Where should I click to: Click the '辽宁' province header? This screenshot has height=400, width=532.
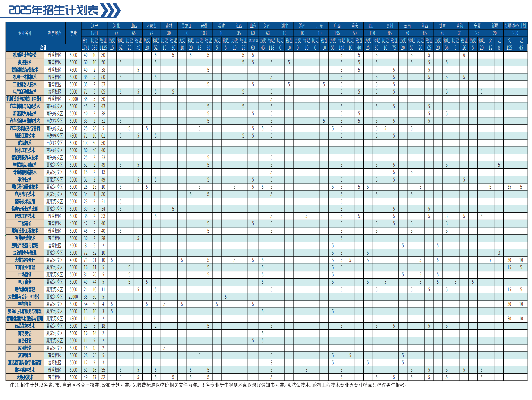(94, 26)
